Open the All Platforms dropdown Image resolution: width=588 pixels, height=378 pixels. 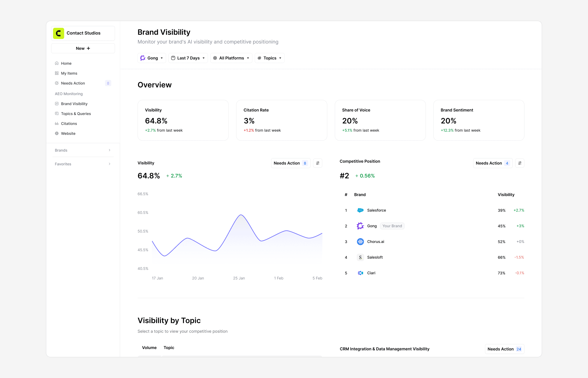[231, 58]
